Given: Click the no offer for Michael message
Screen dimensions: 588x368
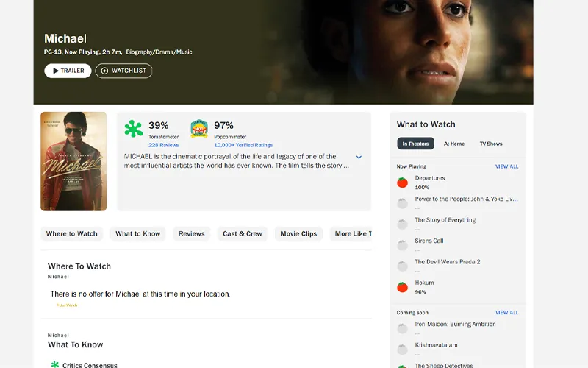Looking at the screenshot, I should pos(140,294).
